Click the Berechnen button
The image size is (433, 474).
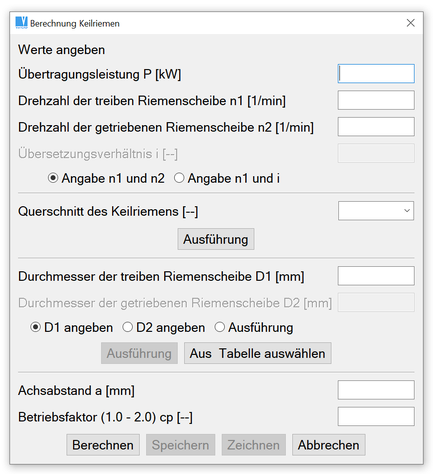coord(103,445)
